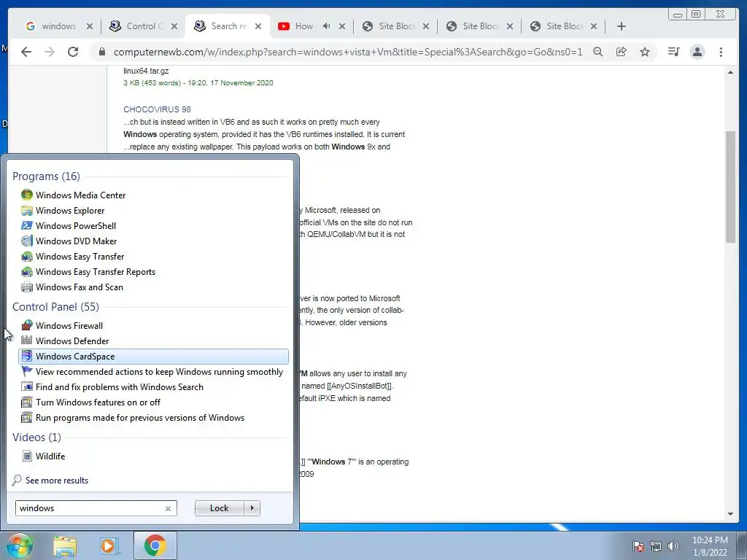747x560 pixels.
Task: Click the Chrome taskbar button
Action: coord(155,545)
